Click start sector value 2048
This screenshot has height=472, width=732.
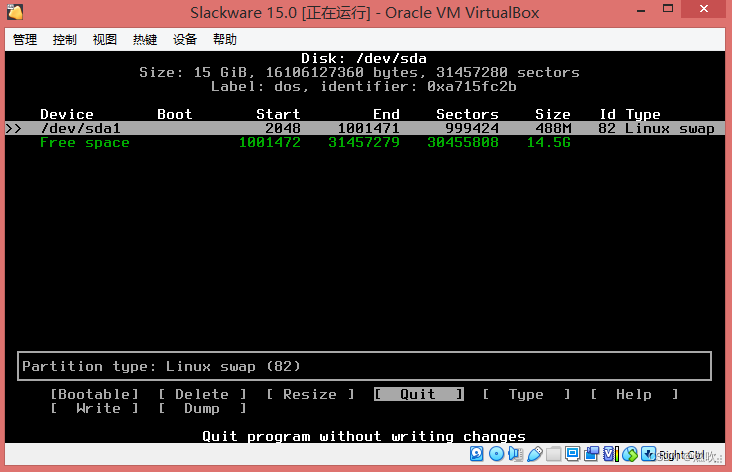click(x=283, y=128)
